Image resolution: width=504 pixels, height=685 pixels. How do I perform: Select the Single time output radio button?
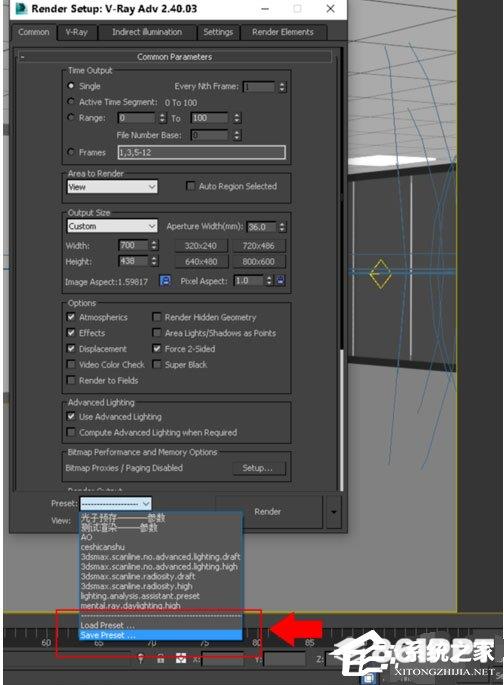coord(71,86)
